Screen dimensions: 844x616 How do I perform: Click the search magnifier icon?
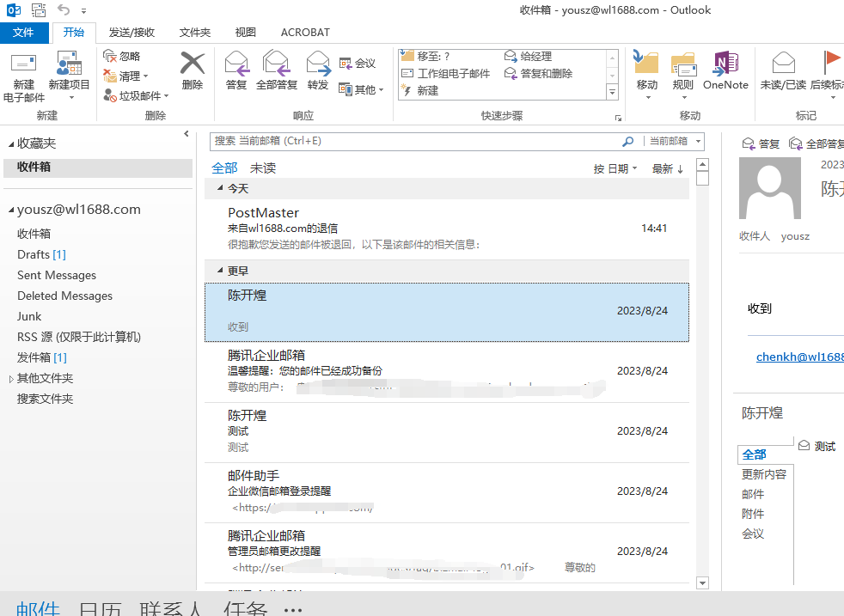627,142
